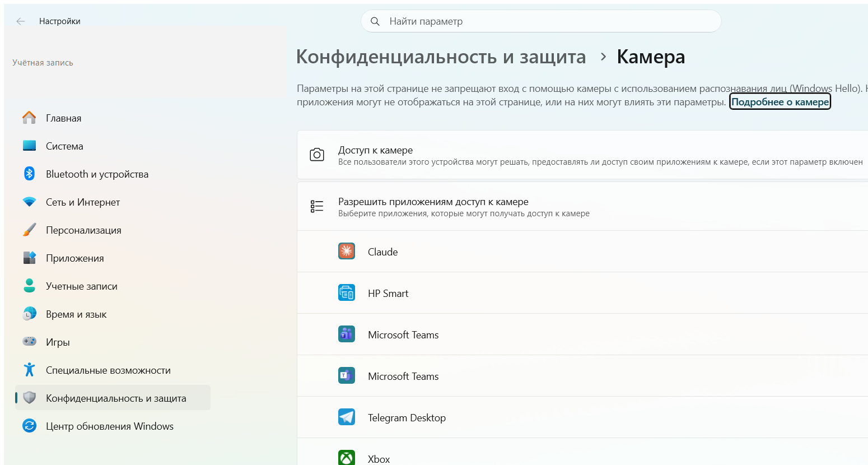Click the first Microsoft Teams app icon
The image size is (868, 465).
point(347,334)
